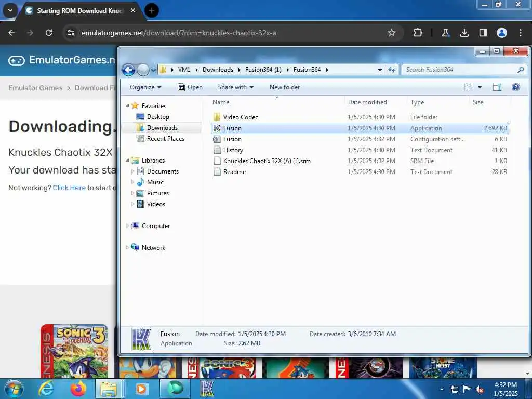The image size is (532, 399).
Task: Open Chrome Labs flask icon
Action: coord(445,33)
